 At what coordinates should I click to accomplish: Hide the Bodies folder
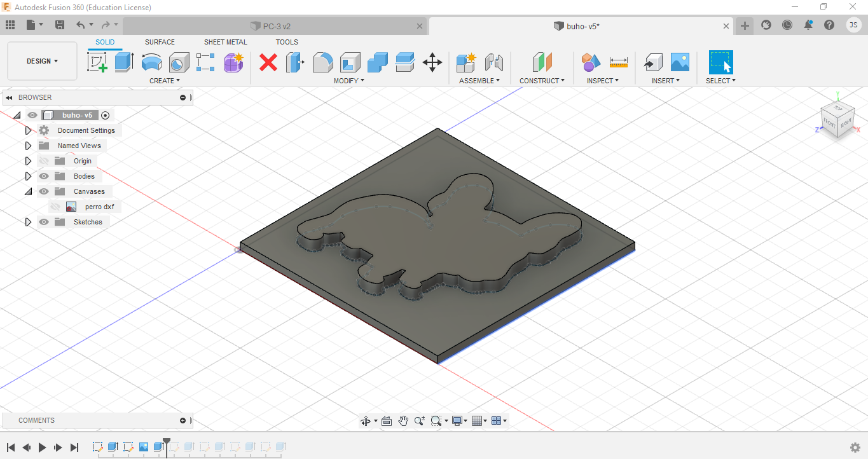[44, 176]
